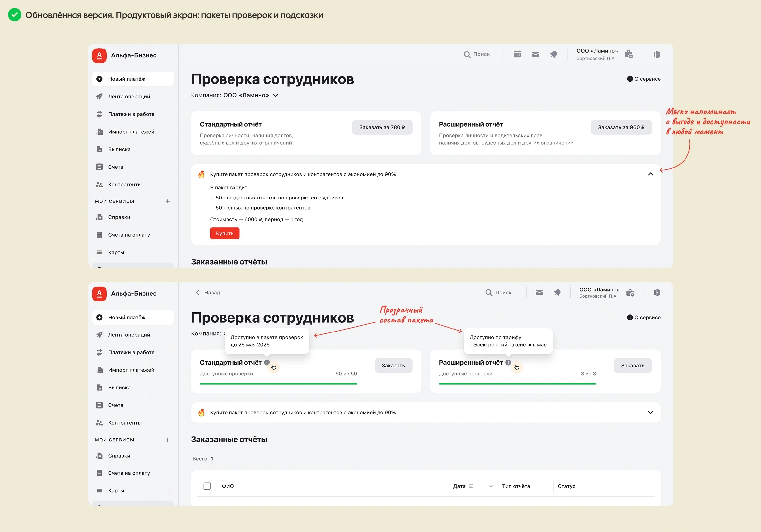Click ООО «Ламино» account name in top header
This screenshot has width=761, height=532.
[597, 51]
